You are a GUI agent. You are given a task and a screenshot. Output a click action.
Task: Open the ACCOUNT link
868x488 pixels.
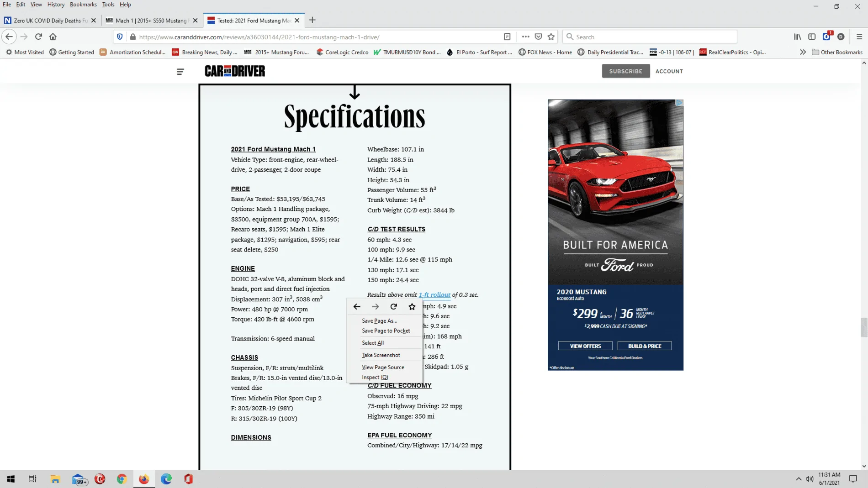coord(669,71)
